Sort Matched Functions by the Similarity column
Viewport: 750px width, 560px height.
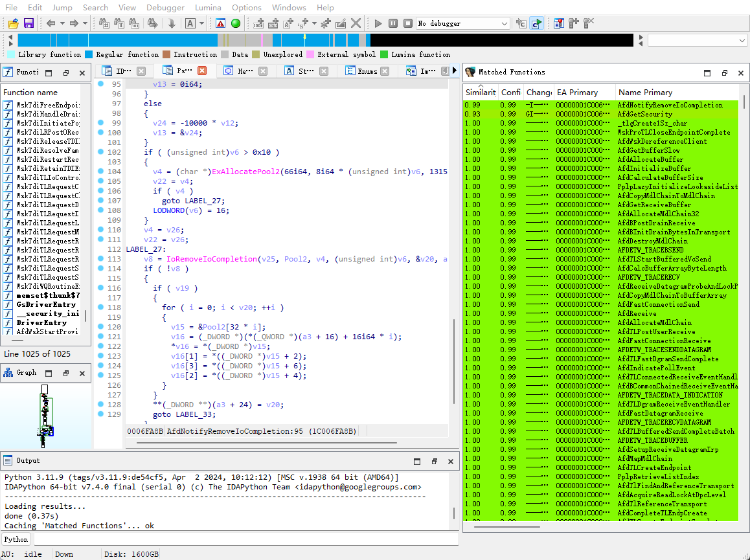[x=480, y=92]
